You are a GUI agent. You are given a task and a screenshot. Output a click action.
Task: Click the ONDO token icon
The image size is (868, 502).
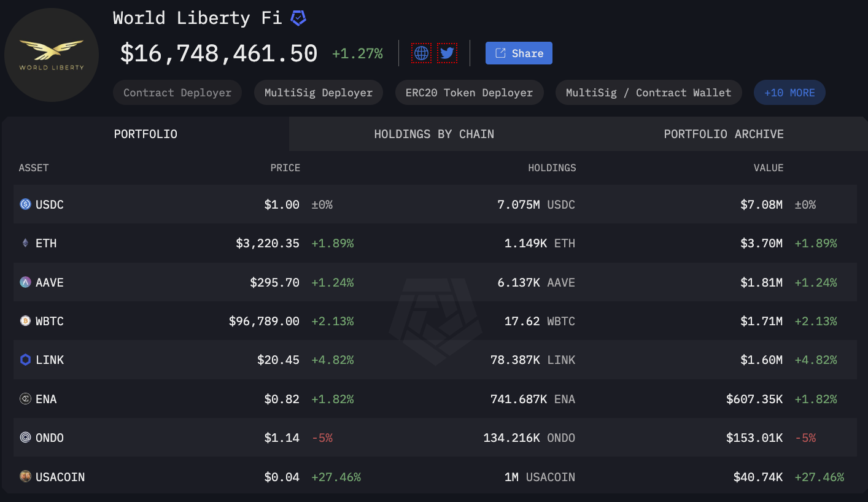click(x=25, y=438)
